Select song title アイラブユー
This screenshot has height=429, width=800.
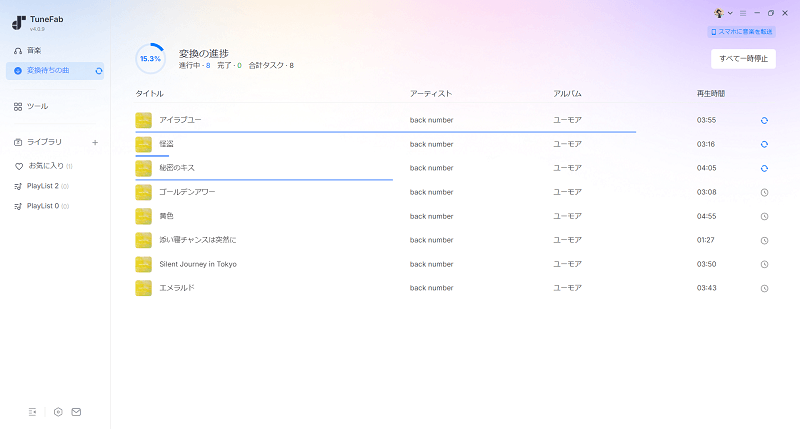tap(180, 120)
